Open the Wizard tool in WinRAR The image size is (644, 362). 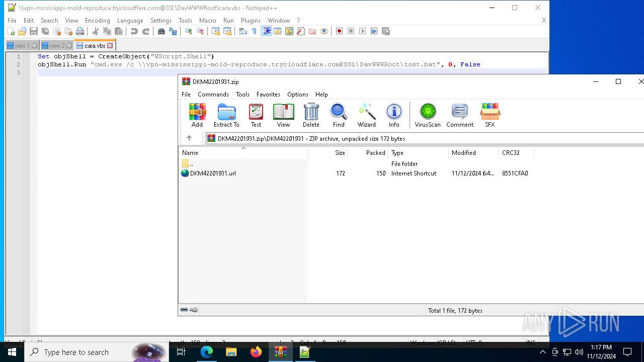(367, 115)
